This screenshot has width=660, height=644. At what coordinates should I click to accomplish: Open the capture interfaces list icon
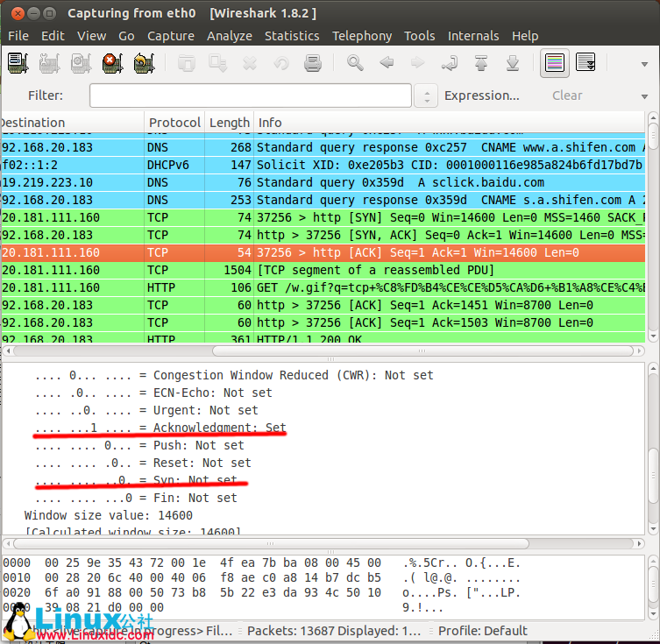pyautogui.click(x=18, y=63)
